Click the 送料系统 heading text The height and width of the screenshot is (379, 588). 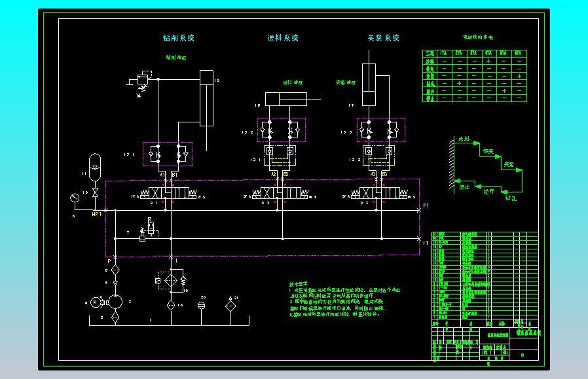pos(283,38)
